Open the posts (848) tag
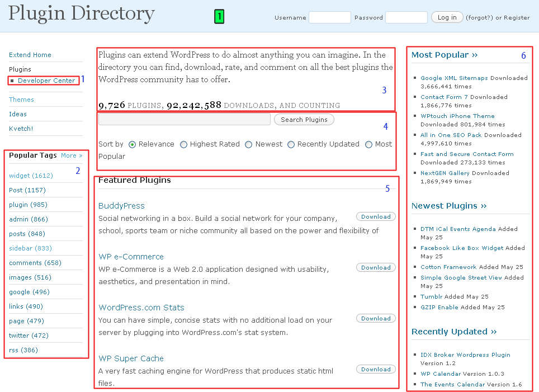 [27, 234]
